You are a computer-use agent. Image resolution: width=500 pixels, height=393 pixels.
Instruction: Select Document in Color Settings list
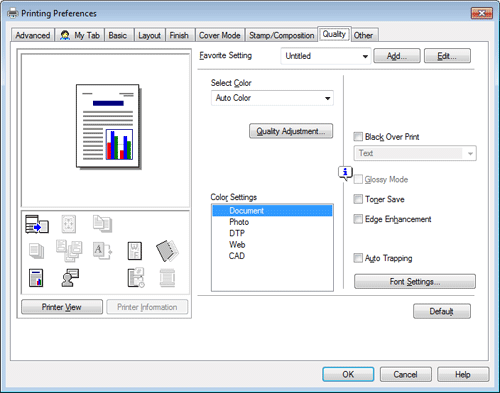(x=272, y=211)
